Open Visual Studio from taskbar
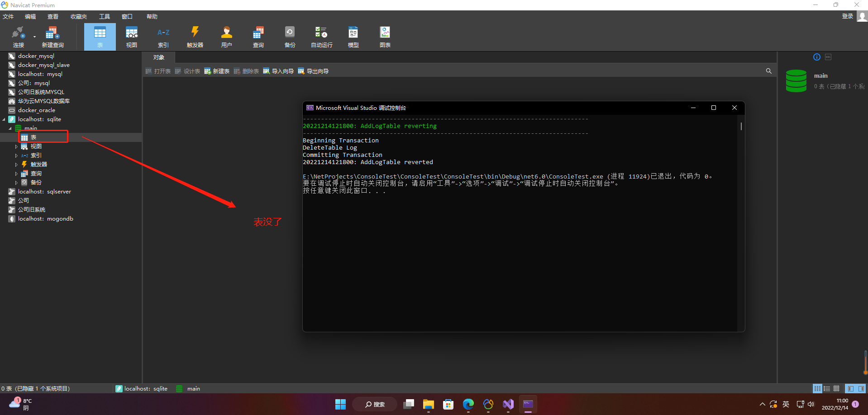 [508, 404]
